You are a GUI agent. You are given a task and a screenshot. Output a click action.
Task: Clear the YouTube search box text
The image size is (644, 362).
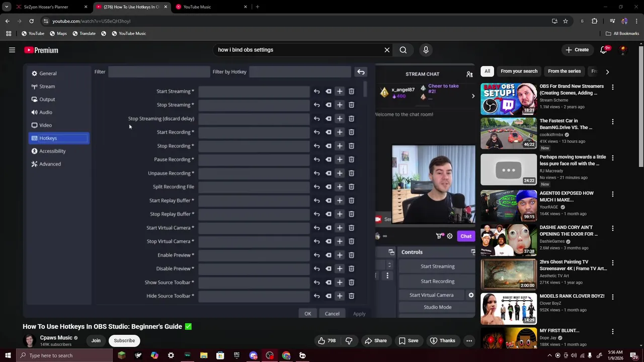[x=387, y=50]
